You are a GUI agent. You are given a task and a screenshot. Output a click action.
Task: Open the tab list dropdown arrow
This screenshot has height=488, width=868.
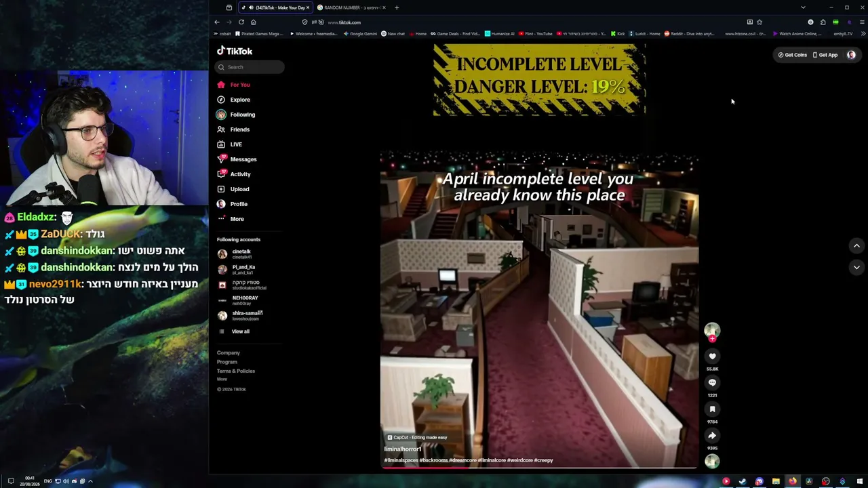803,7
